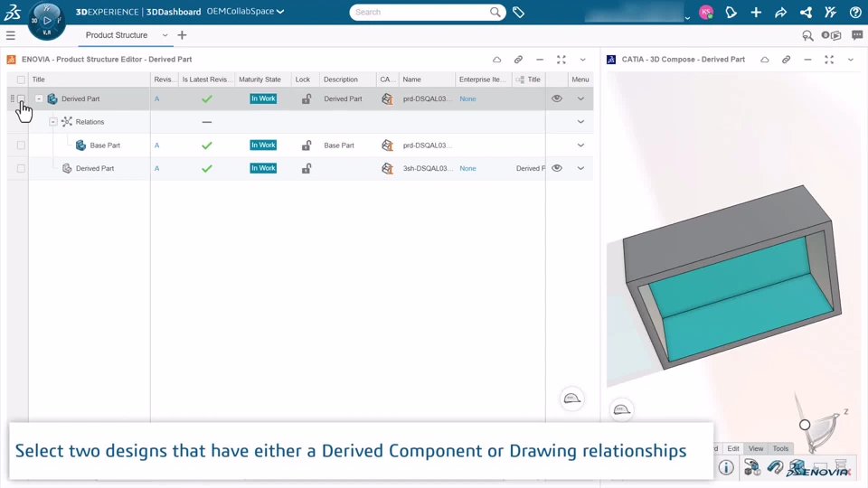Sort by Description column header

pos(341,80)
